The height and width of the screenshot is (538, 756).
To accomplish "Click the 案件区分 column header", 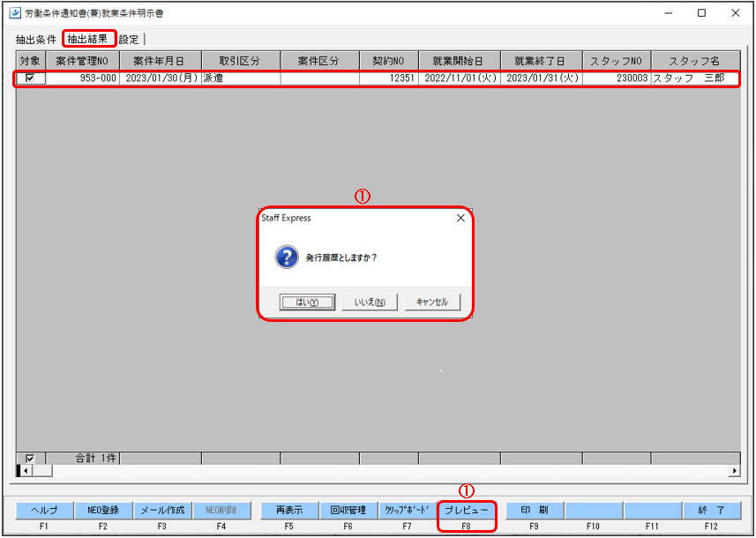I will point(320,61).
